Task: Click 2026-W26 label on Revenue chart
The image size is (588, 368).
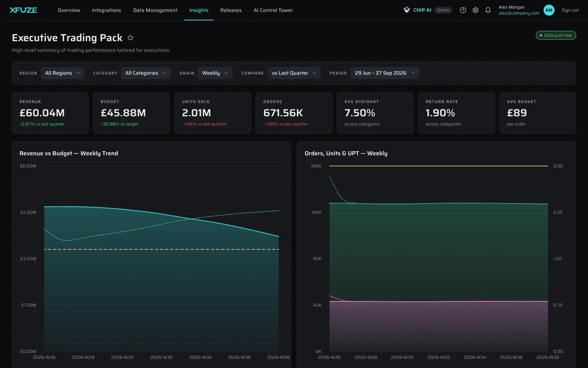Action: click(44, 357)
